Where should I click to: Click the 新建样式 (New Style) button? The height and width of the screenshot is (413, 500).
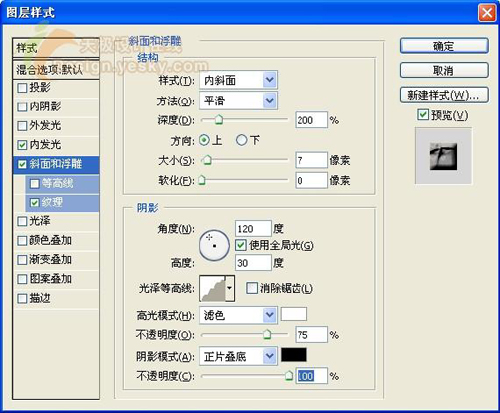[x=444, y=95]
